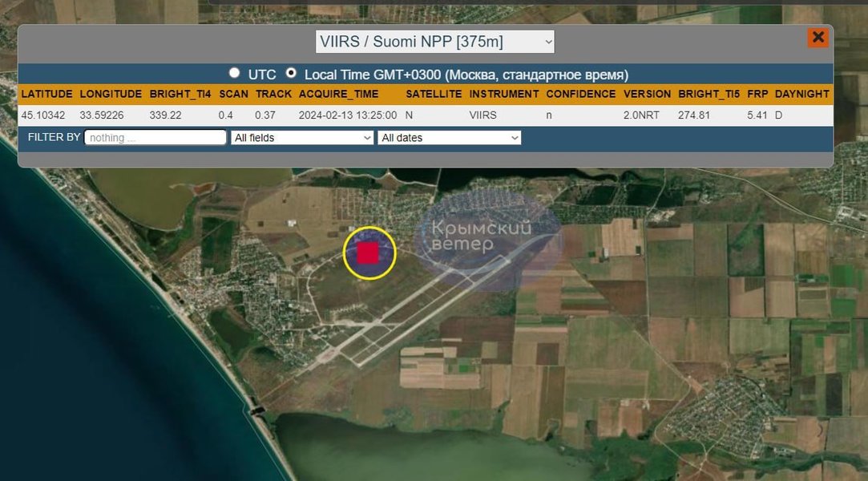Image resolution: width=868 pixels, height=481 pixels.
Task: Click the DAYNIGHT column header
Action: 801,94
